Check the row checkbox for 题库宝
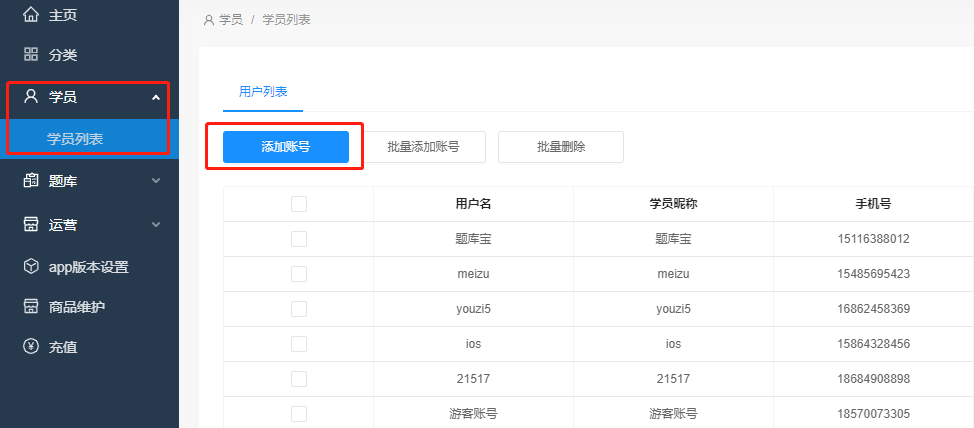Image resolution: width=974 pixels, height=428 pixels. (x=299, y=239)
